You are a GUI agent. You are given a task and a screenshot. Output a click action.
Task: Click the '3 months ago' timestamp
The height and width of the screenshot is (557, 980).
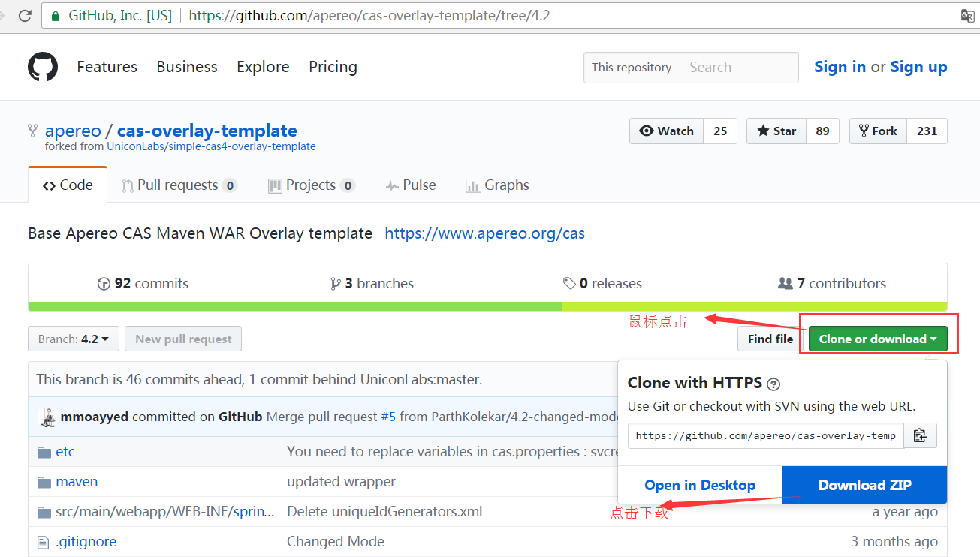coord(894,542)
